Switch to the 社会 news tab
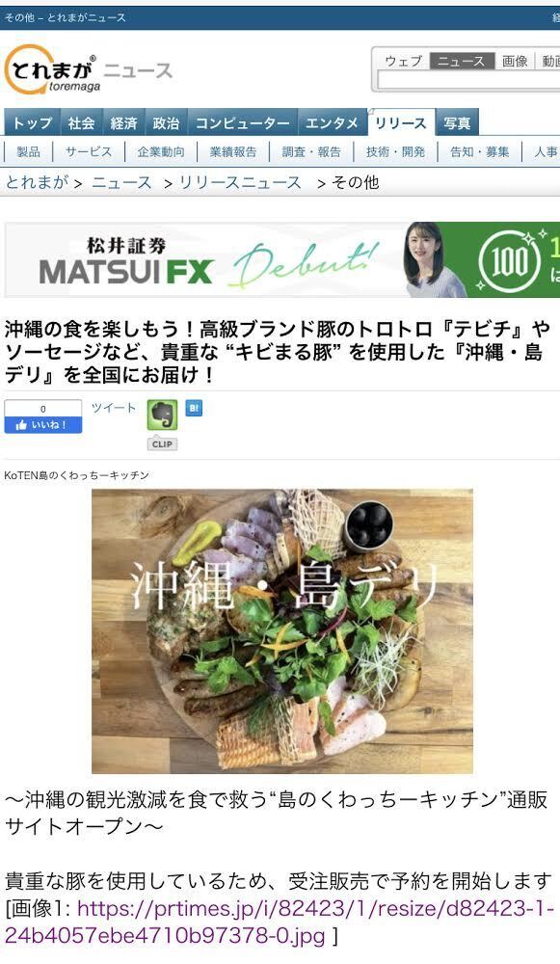560x964 pixels. [x=81, y=123]
